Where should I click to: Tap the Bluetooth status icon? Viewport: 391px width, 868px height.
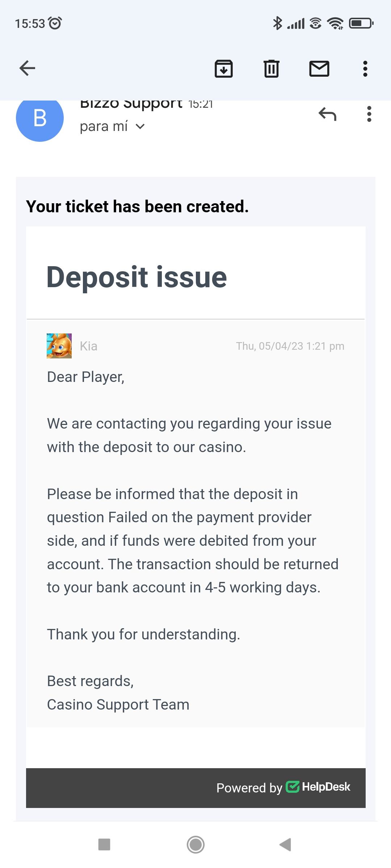277,24
